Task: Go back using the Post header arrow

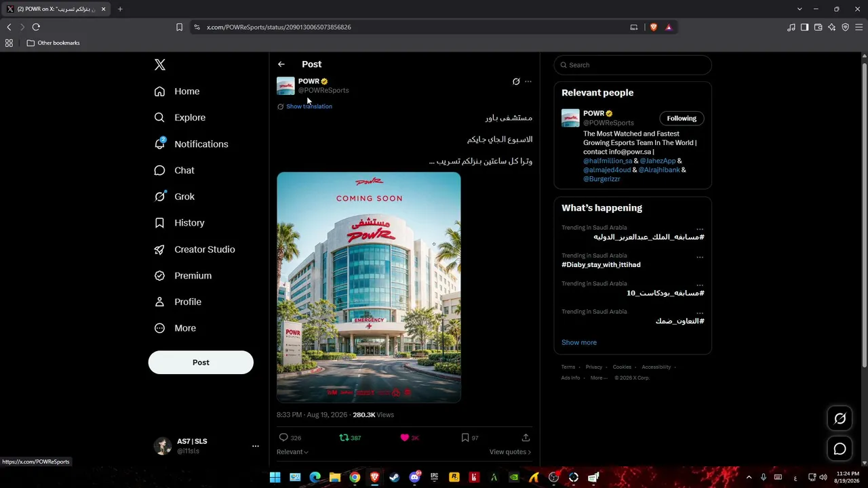Action: pyautogui.click(x=281, y=64)
